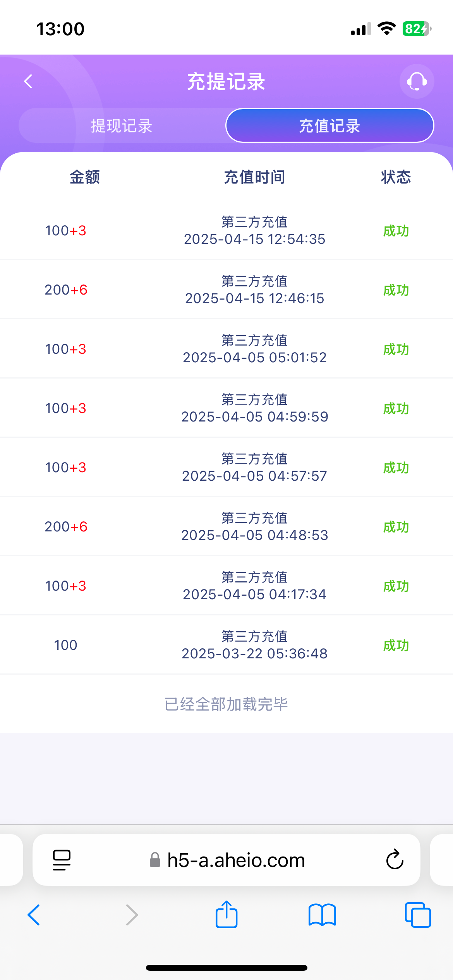
Task: Show open Safari tabs overview
Action: [x=417, y=915]
